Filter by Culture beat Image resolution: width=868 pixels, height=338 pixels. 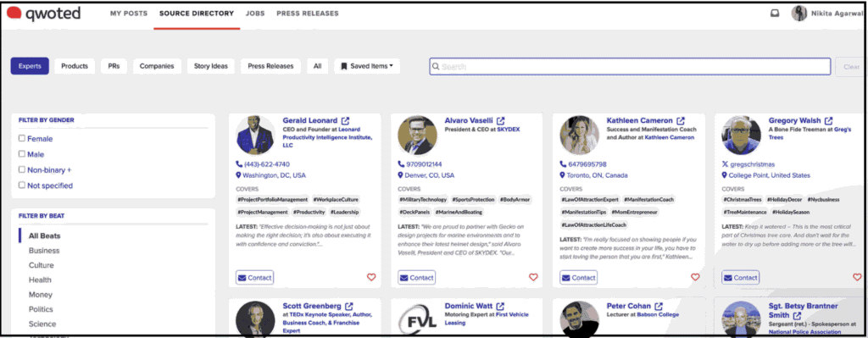pos(42,265)
